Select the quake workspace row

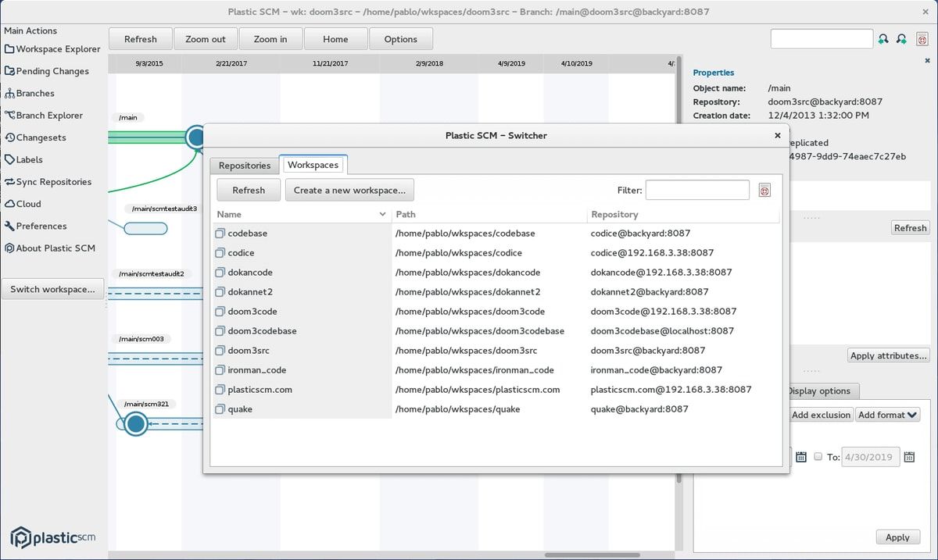pos(241,408)
